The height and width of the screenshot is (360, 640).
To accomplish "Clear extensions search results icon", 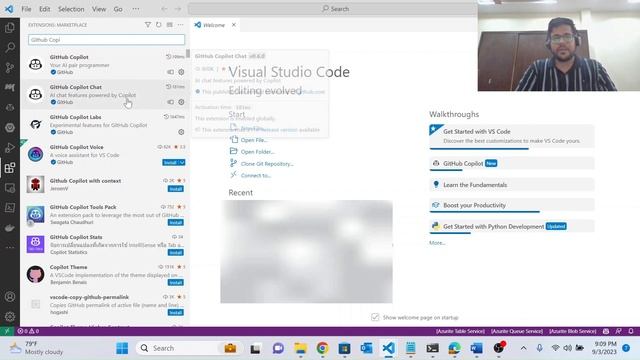I will pyautogui.click(x=170, y=25).
